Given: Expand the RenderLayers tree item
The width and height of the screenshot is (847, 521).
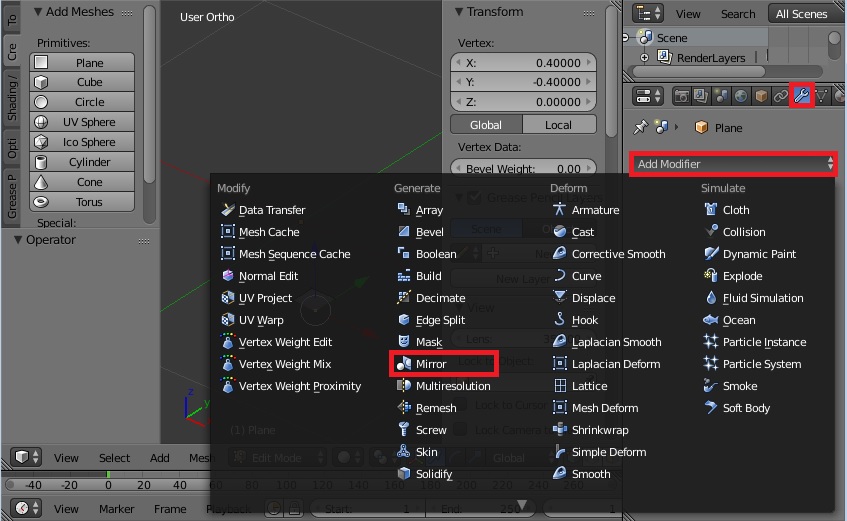Looking at the screenshot, I should click(x=644, y=57).
